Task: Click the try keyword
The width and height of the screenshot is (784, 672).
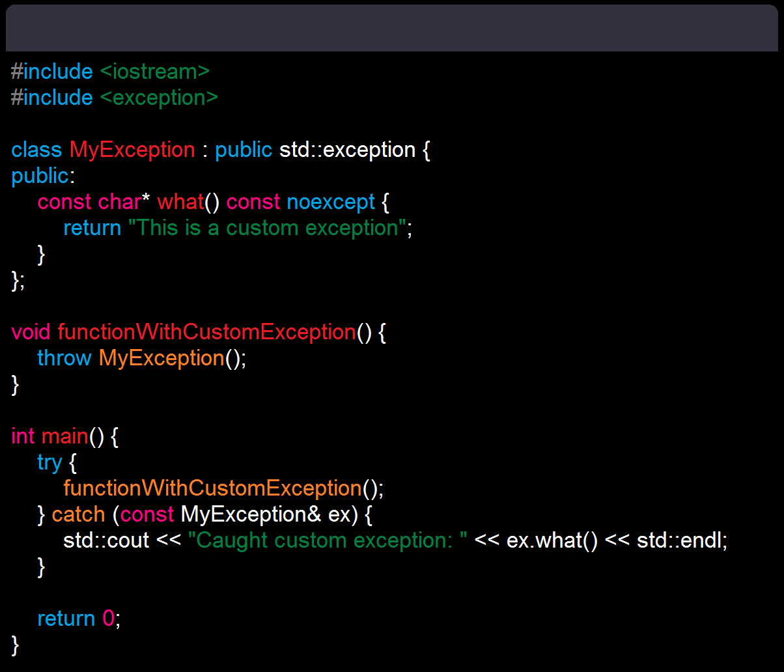Action: (x=49, y=462)
